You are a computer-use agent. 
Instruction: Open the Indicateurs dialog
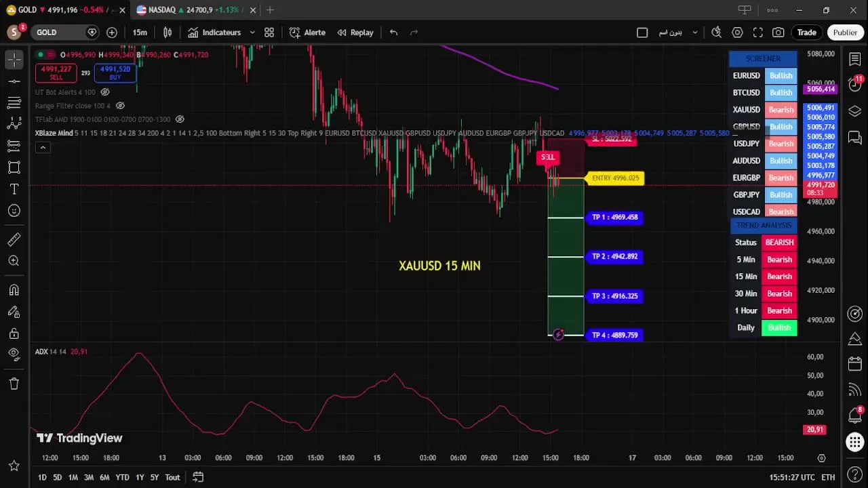pos(214,33)
